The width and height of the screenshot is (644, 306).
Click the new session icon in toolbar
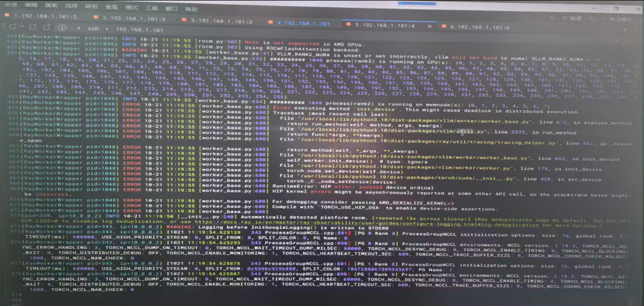click(13, 26)
